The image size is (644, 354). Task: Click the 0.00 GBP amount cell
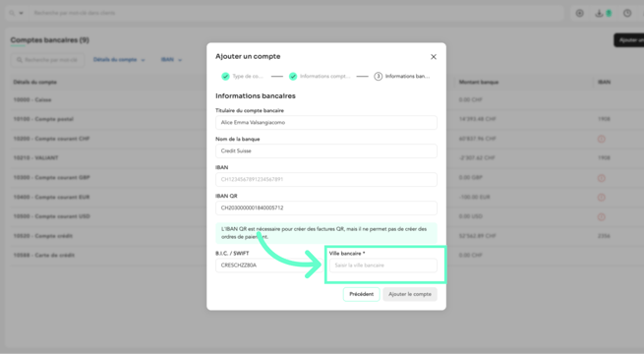click(x=471, y=178)
